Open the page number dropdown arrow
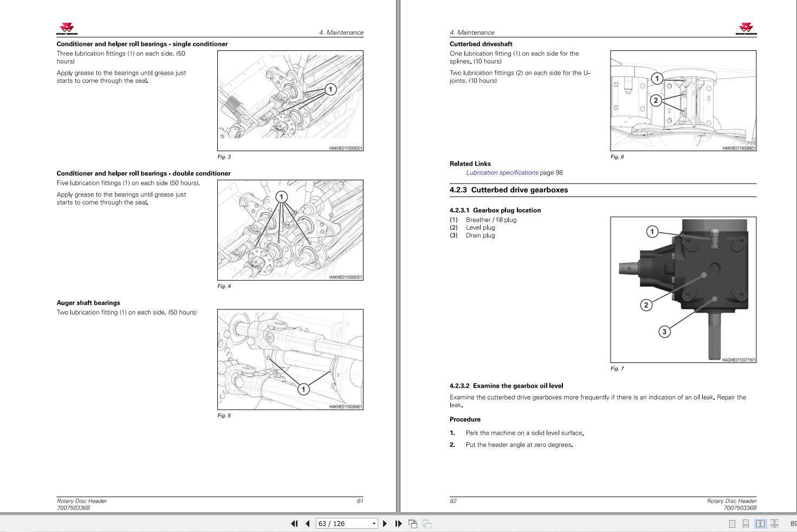This screenshot has height=532, width=797. click(x=374, y=523)
